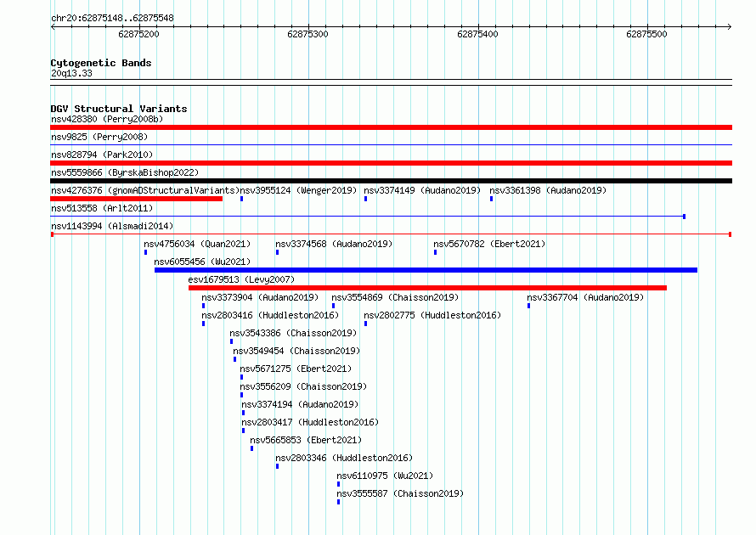Open nsv3556209 (Chaisson2019) label
The image size is (756, 535).
pyautogui.click(x=304, y=386)
